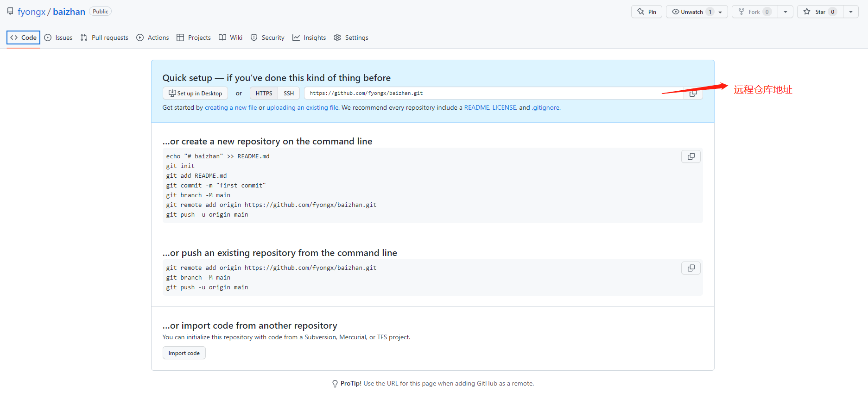Image resolution: width=868 pixels, height=399 pixels.
Task: Pin the repository with Pin button
Action: tap(646, 12)
